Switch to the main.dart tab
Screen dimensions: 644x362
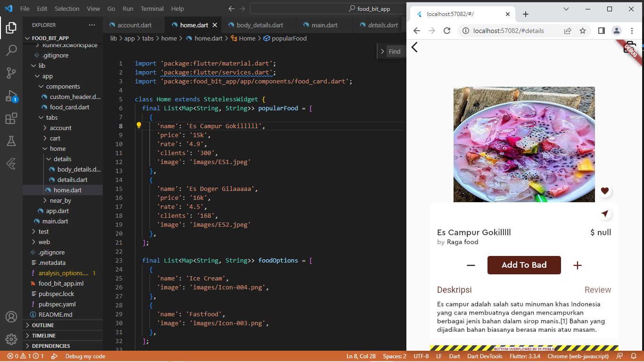pos(324,25)
